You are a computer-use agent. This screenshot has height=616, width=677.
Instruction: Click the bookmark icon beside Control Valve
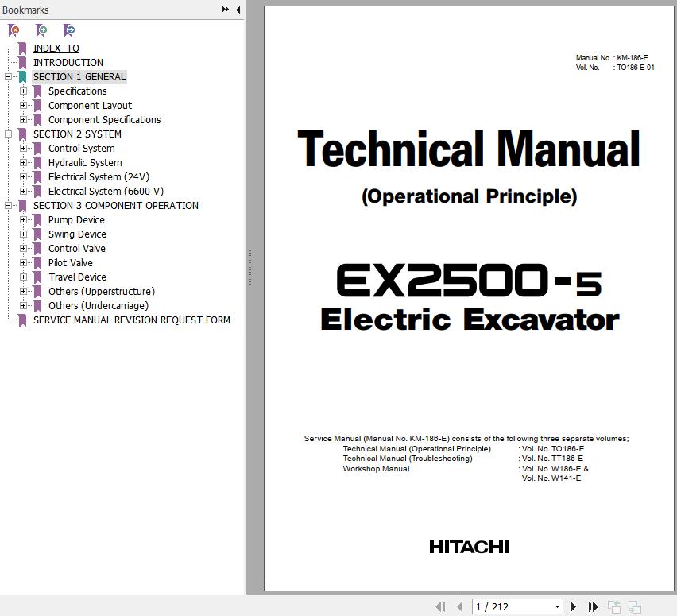click(37, 248)
